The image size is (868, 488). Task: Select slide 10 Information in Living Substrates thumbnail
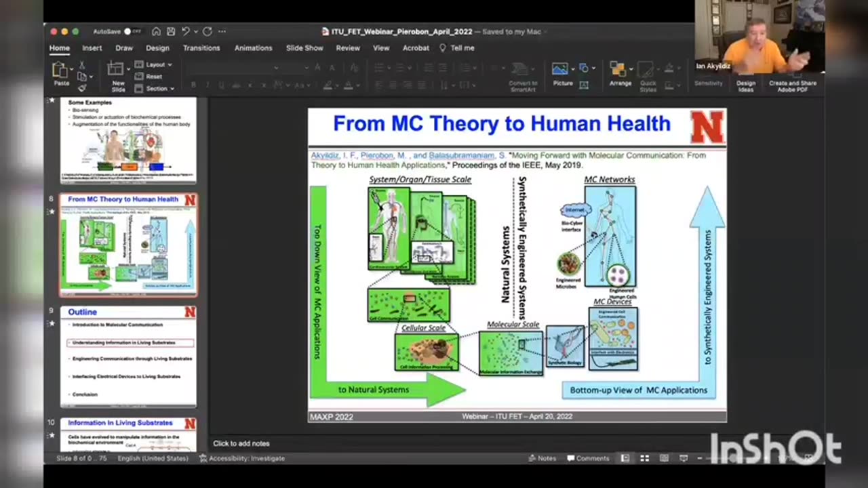pos(129,435)
